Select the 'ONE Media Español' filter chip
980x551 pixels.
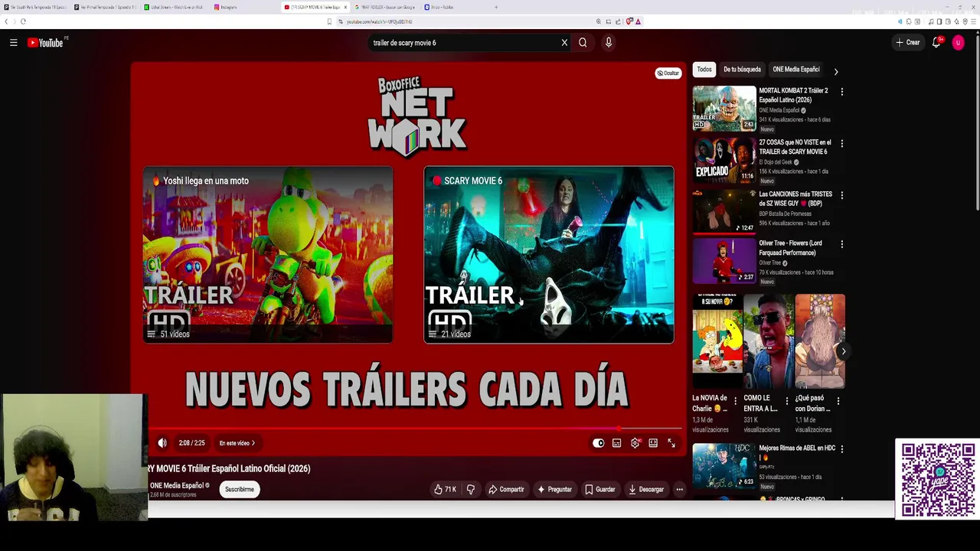pos(795,70)
